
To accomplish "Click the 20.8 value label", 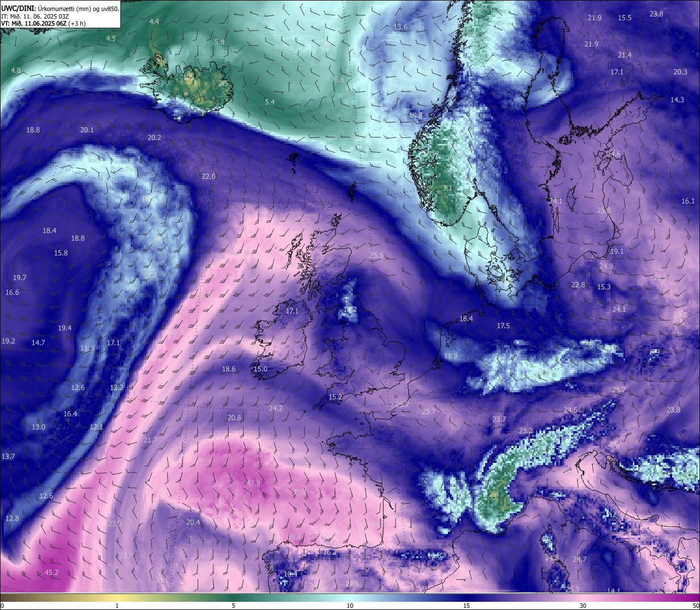I will [234, 417].
